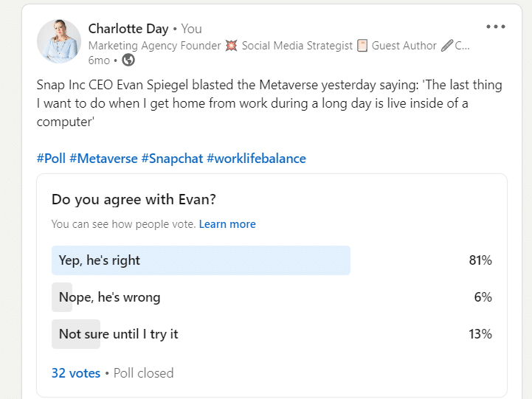Select the "Nope, he's wrong" poll option

click(x=109, y=297)
